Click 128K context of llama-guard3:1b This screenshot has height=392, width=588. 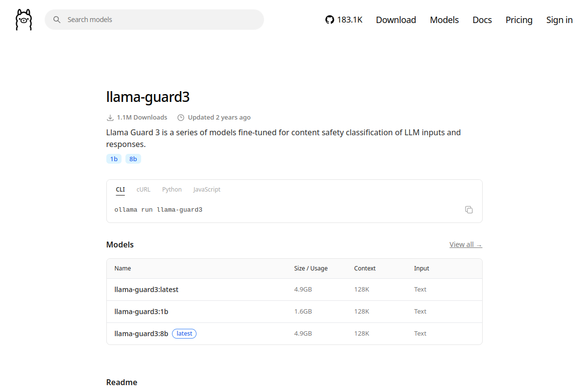click(x=362, y=312)
